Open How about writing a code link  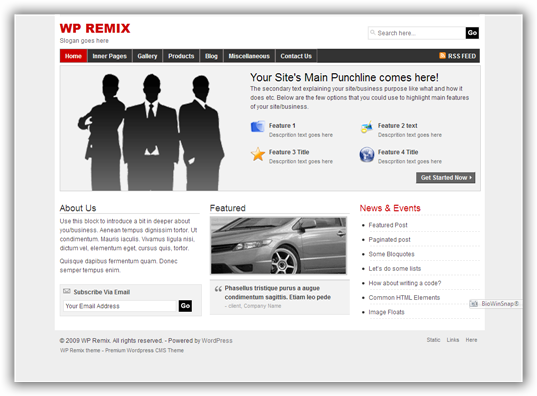click(x=405, y=283)
